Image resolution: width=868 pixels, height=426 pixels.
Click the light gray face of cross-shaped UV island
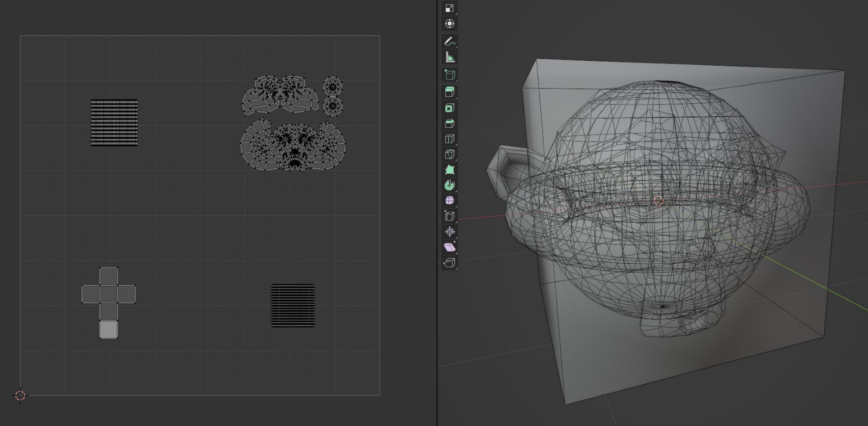(x=108, y=330)
